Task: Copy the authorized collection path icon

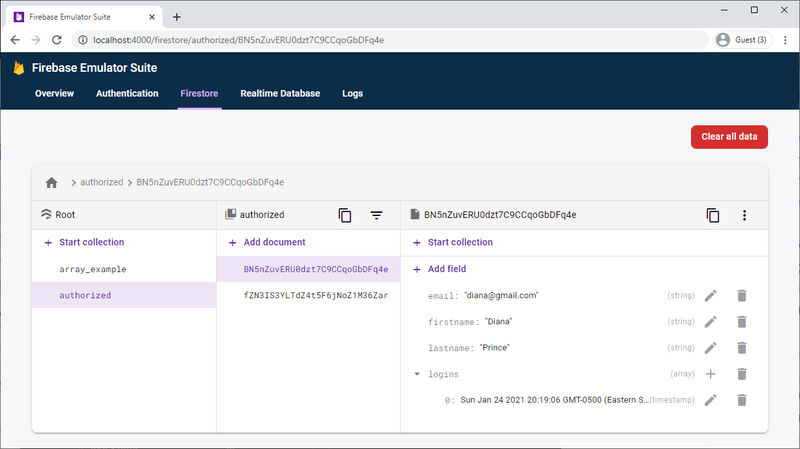Action: coord(345,215)
